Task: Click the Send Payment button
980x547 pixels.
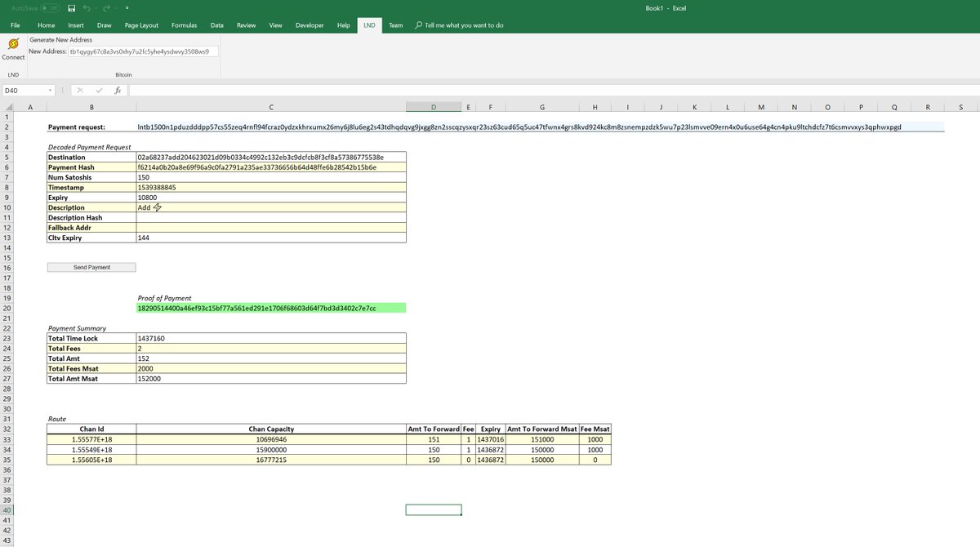Action: (x=91, y=266)
